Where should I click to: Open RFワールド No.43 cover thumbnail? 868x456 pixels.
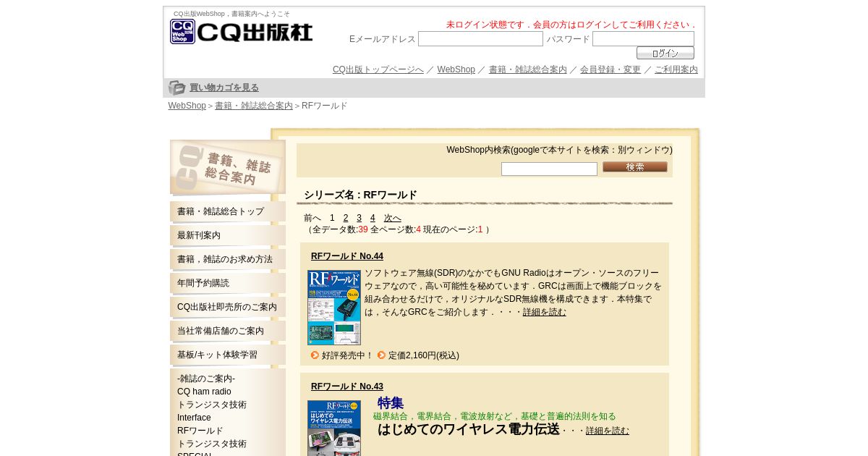pos(334,428)
